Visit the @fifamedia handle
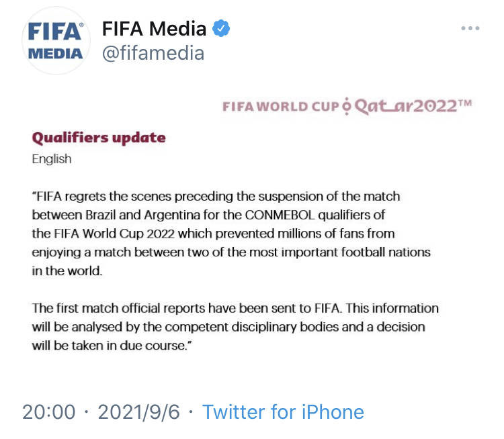The width and height of the screenshot is (504, 439). coord(153,53)
